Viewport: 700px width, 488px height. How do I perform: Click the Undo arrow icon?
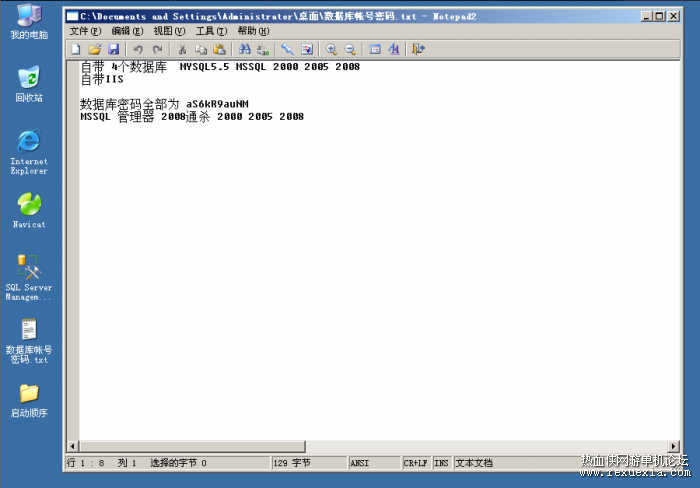click(x=138, y=49)
